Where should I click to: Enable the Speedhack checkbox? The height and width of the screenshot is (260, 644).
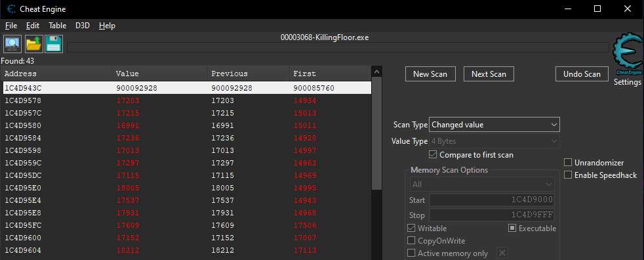(x=568, y=175)
